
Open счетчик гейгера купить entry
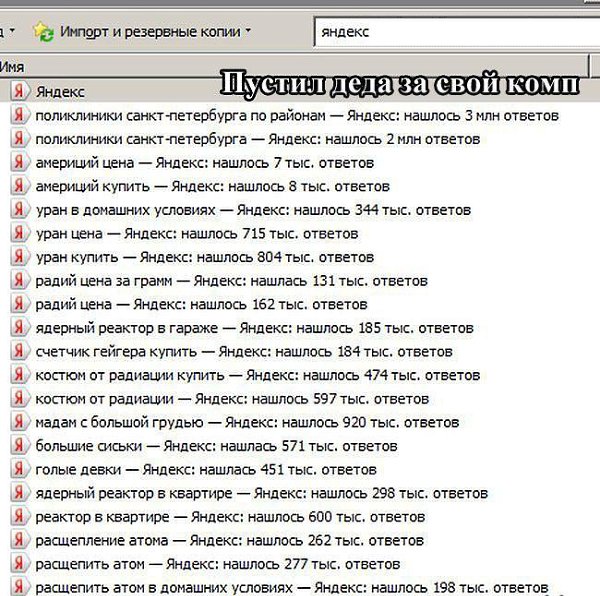click(244, 352)
